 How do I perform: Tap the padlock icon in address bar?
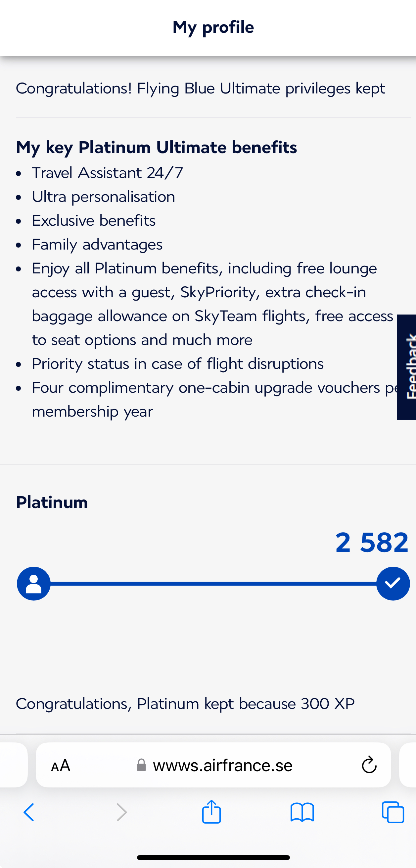(141, 765)
